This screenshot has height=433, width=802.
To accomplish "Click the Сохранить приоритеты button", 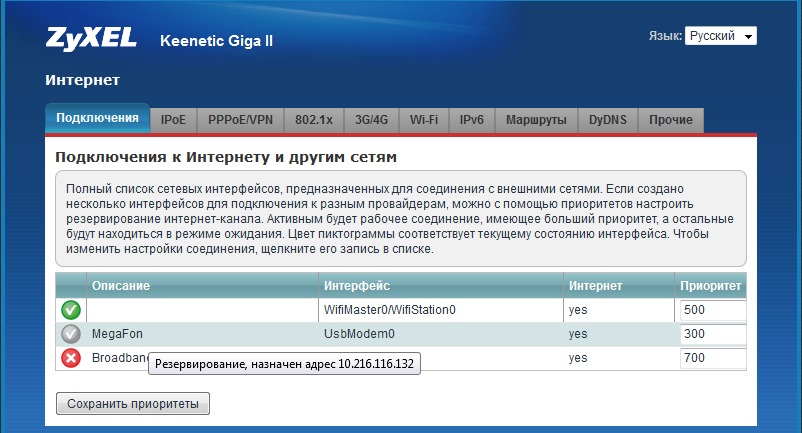I will (x=133, y=404).
